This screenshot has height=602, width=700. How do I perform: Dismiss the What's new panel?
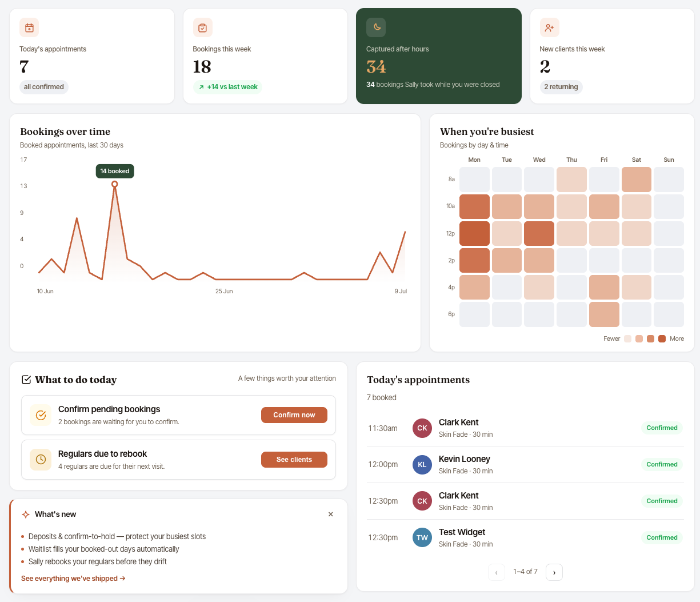pos(330,515)
